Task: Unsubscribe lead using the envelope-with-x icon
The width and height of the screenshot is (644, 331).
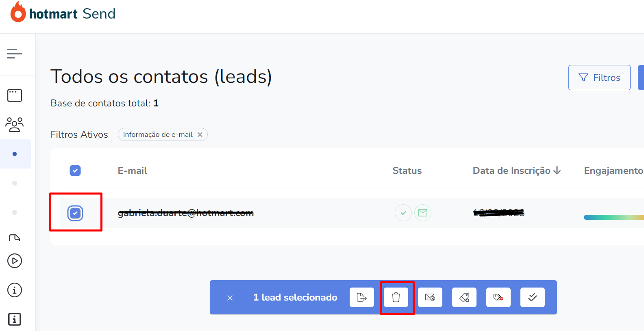Action: (430, 297)
